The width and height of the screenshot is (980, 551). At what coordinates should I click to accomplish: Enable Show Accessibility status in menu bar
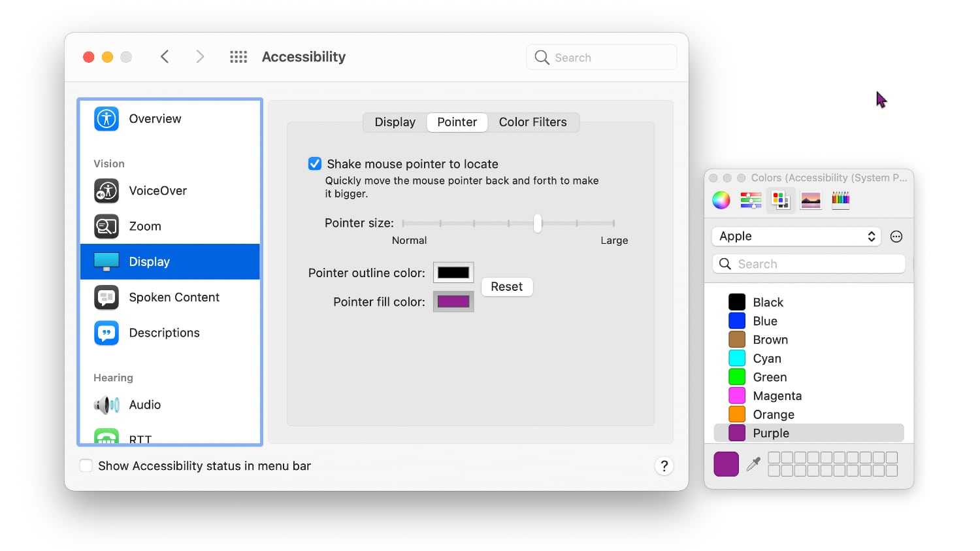click(x=86, y=465)
